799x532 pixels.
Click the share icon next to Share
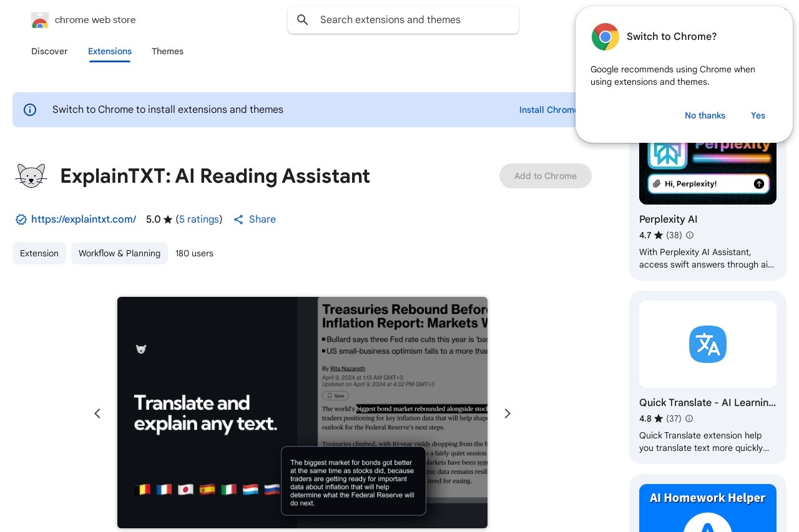pos(238,220)
